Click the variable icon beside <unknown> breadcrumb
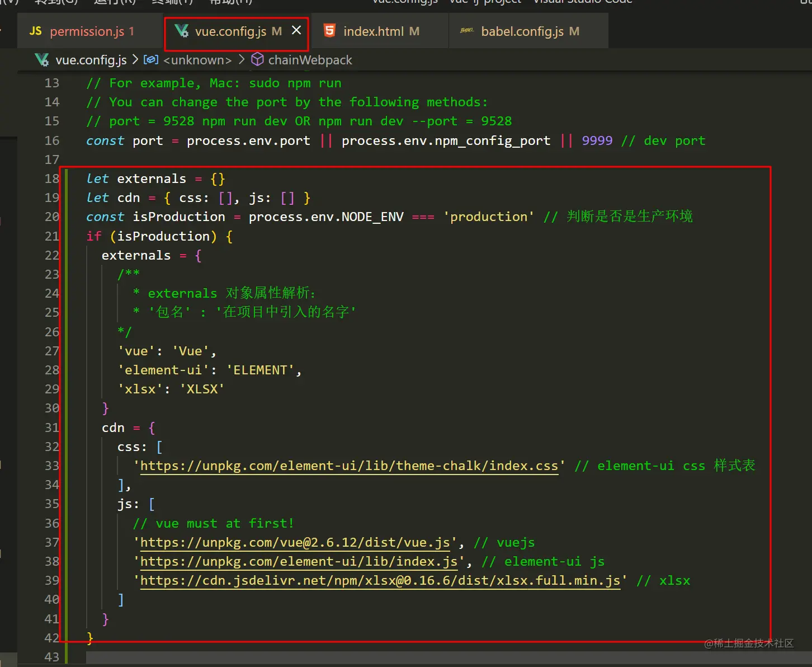 (151, 59)
